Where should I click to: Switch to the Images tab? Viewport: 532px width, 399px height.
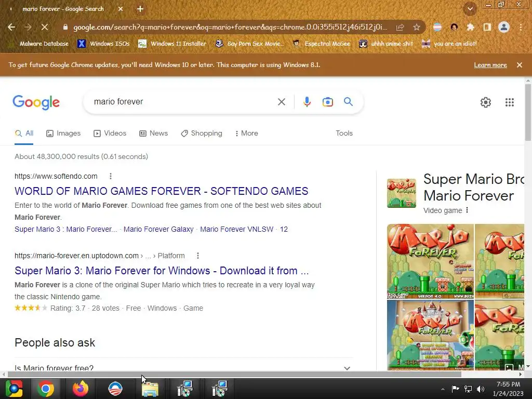[63, 134]
